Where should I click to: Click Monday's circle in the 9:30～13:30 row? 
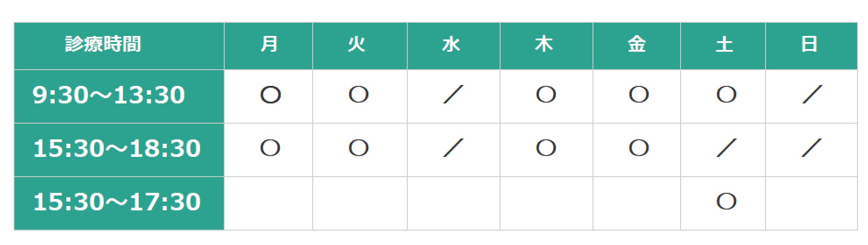(270, 95)
